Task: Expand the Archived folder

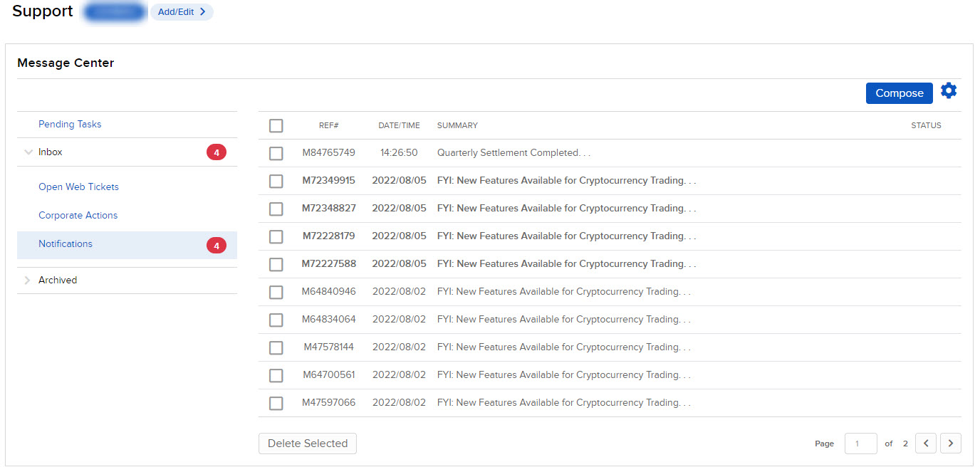Action: (57, 280)
